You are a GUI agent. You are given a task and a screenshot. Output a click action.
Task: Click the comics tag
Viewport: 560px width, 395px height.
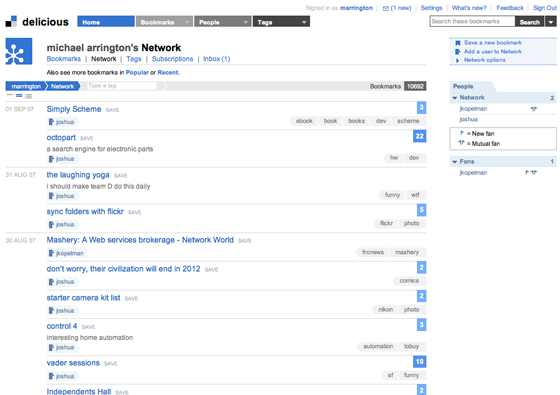(409, 281)
